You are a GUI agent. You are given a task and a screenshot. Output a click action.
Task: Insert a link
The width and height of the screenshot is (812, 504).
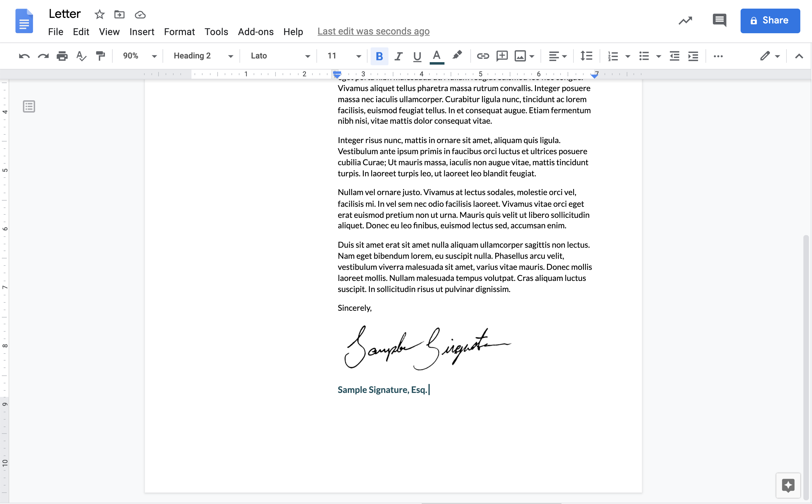tap(483, 56)
